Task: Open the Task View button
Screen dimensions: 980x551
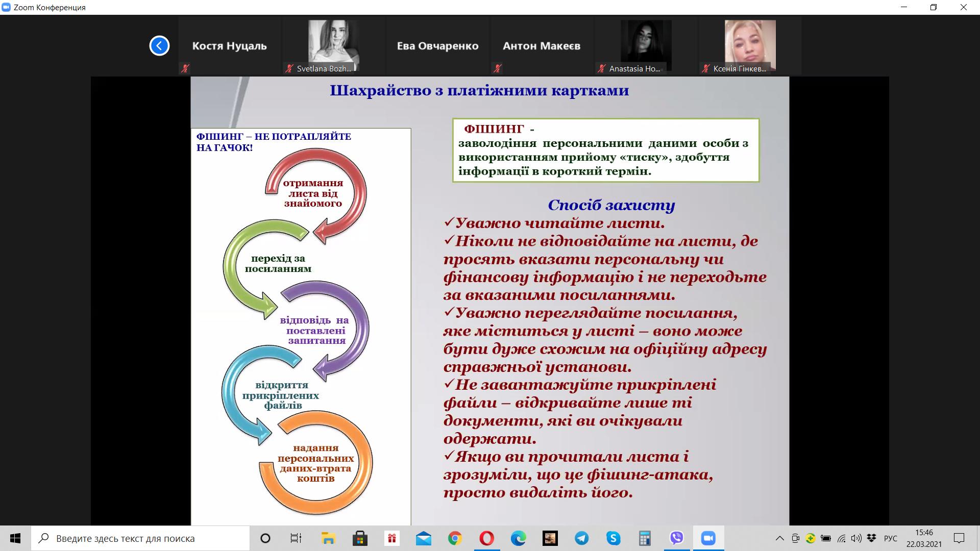Action: click(x=296, y=538)
